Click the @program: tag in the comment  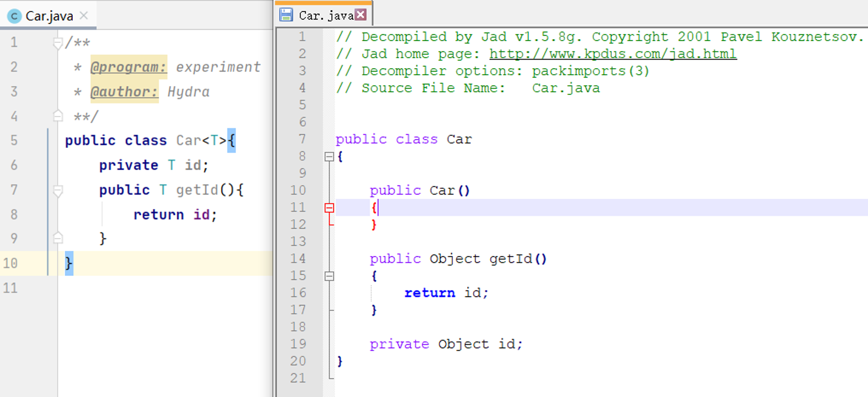click(x=128, y=67)
